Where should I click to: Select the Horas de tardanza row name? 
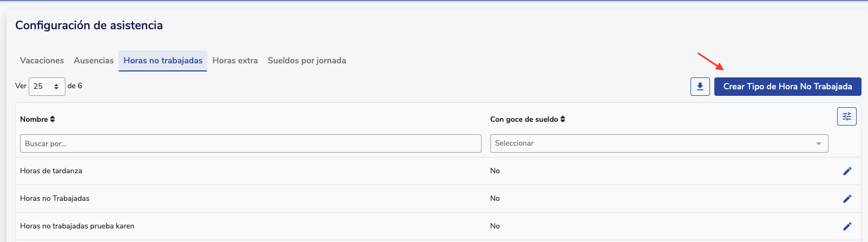pyautogui.click(x=51, y=171)
